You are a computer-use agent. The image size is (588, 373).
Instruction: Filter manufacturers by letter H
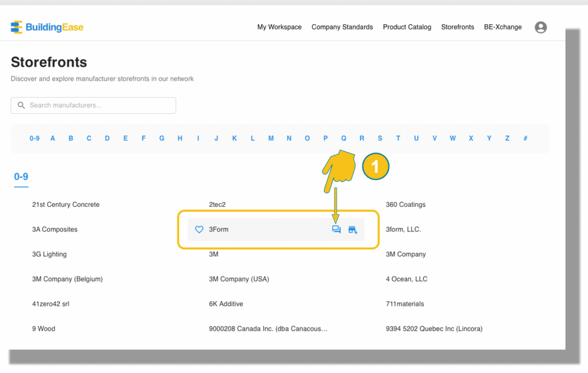pos(180,139)
